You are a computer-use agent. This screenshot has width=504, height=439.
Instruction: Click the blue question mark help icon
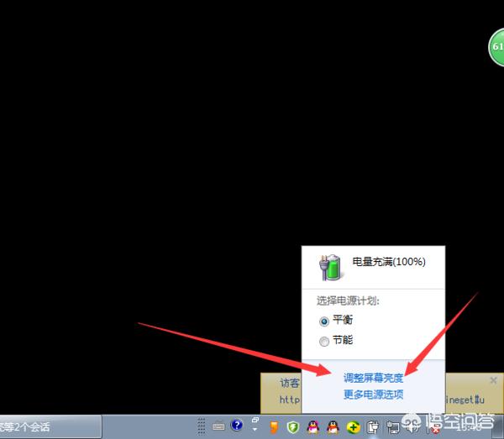237,426
